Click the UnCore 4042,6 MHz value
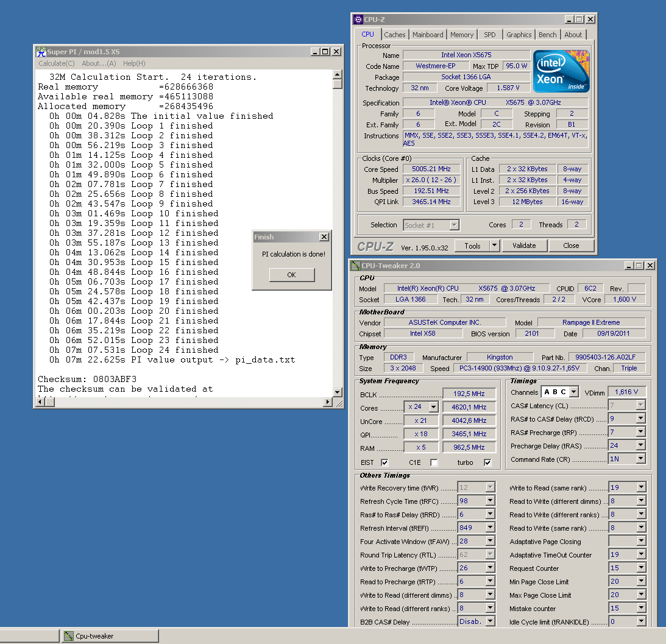The image size is (666, 644). [469, 420]
